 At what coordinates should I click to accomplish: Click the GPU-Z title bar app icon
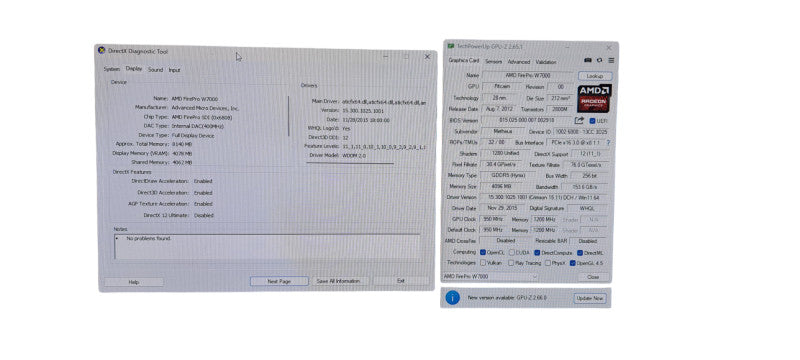[x=451, y=46]
